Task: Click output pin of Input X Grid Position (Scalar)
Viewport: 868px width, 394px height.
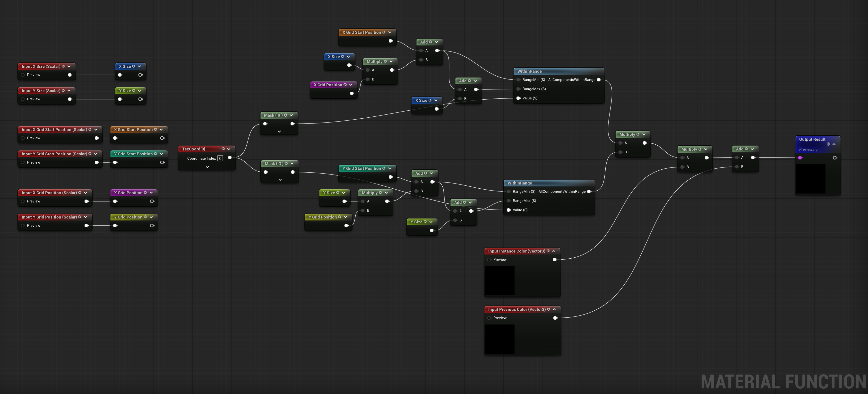Action: [x=86, y=201]
